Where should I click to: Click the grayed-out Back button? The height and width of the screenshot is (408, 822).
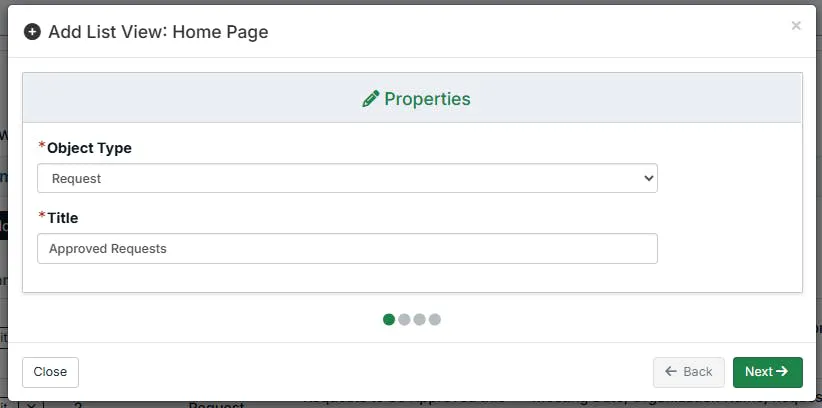click(x=689, y=372)
